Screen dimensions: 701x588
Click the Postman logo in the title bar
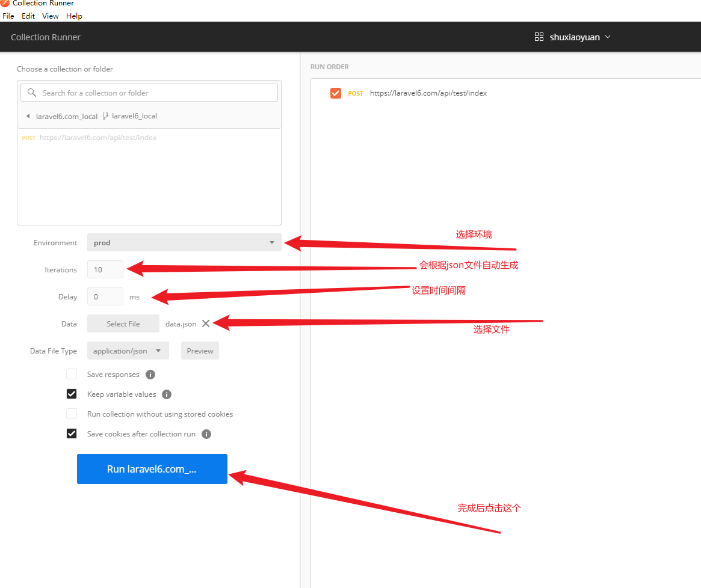pos(5,2)
